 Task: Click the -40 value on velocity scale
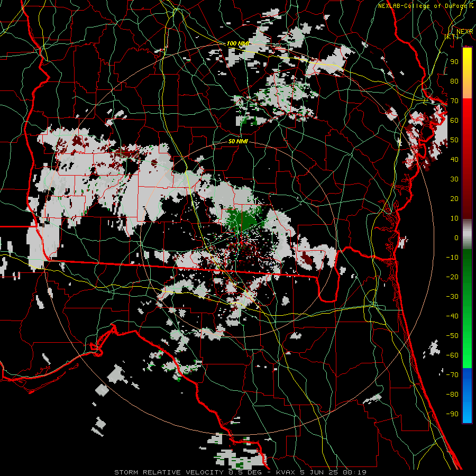[452, 316]
